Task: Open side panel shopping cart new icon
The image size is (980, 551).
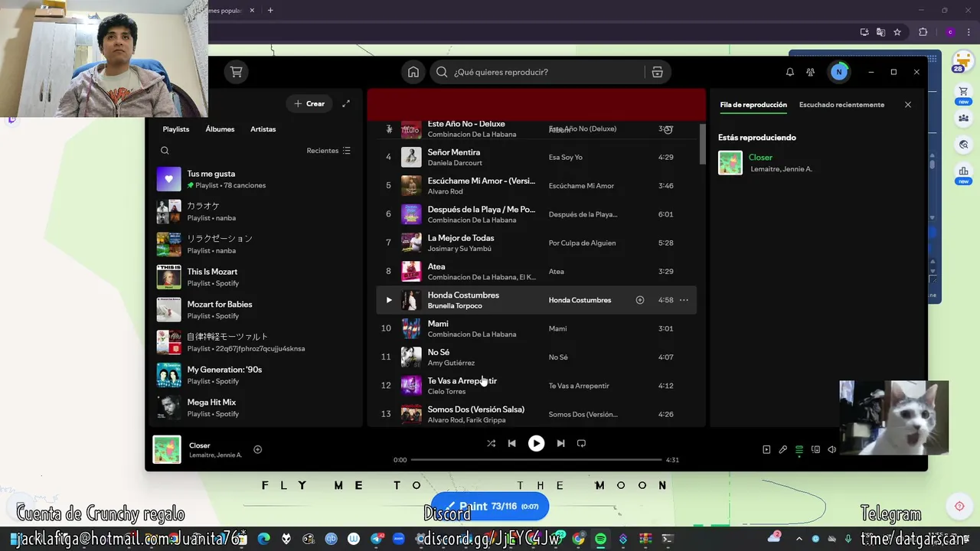Action: (x=963, y=95)
